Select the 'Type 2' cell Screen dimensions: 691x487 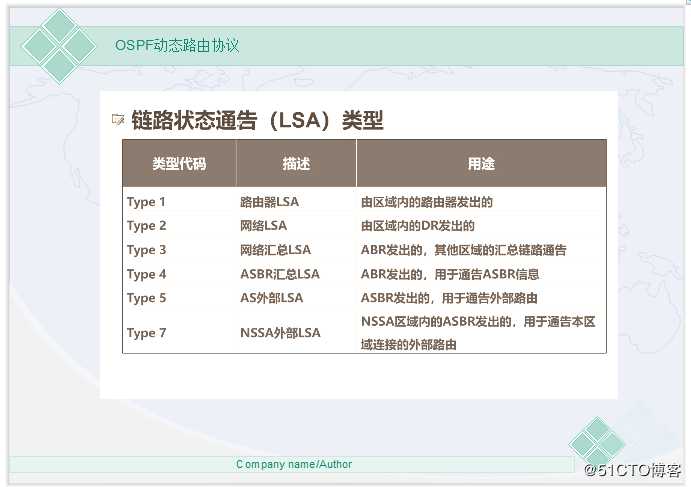(x=146, y=226)
